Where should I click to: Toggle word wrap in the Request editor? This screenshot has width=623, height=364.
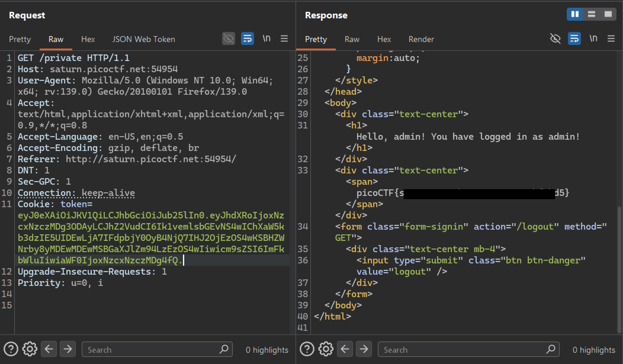pyautogui.click(x=248, y=39)
